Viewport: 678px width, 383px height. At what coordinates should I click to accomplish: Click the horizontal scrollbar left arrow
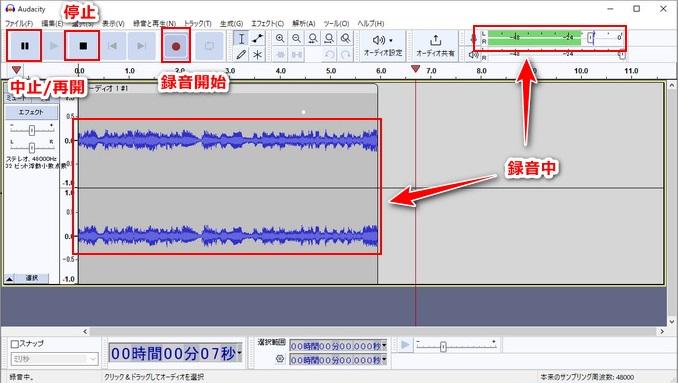[85, 332]
